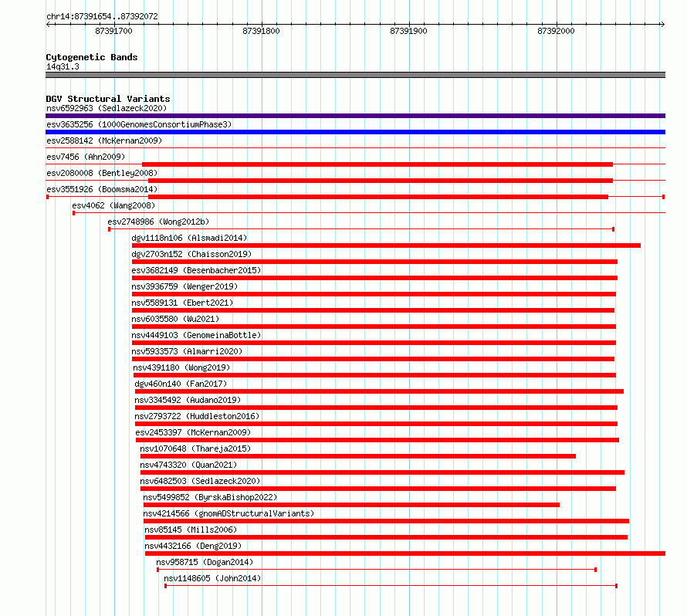The width and height of the screenshot is (687, 616).
Task: Click the red bar under nsv5499852 (ByrskaBishop2022)
Action: 351,505
